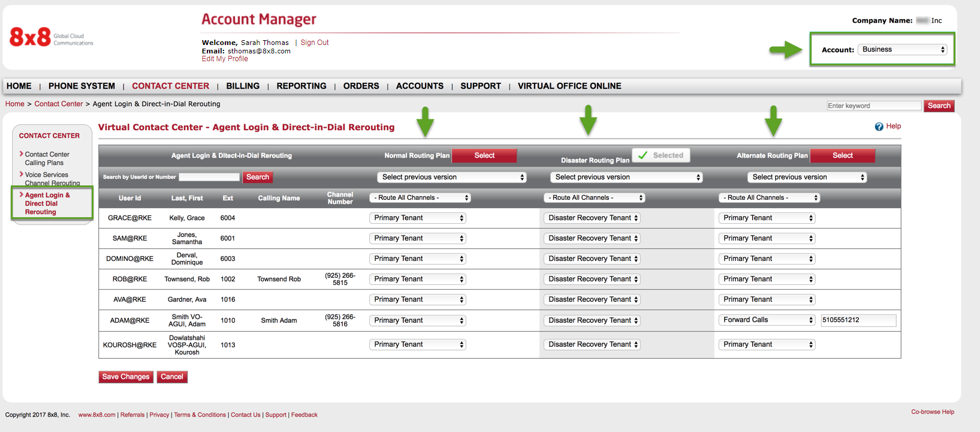Click Sign Out link
980x432 pixels.
[x=315, y=43]
